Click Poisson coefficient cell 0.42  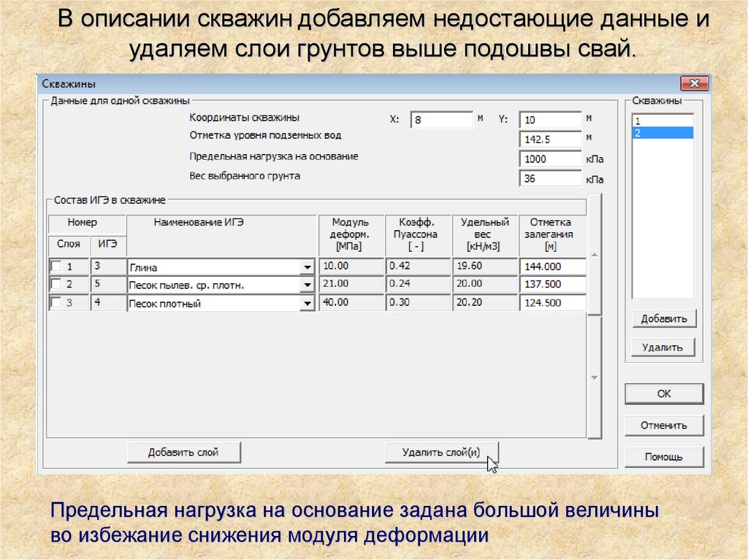pos(419,266)
